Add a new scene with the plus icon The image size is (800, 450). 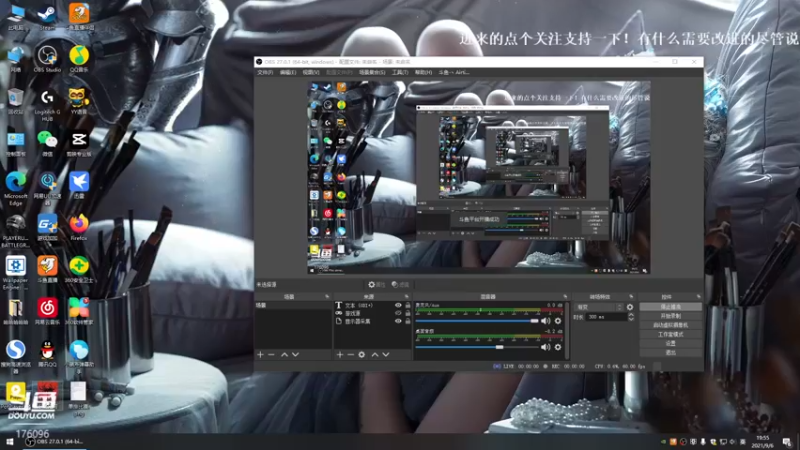pos(260,355)
